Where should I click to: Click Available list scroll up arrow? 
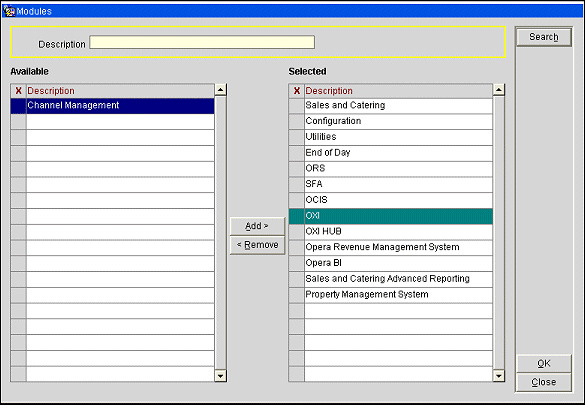click(220, 90)
